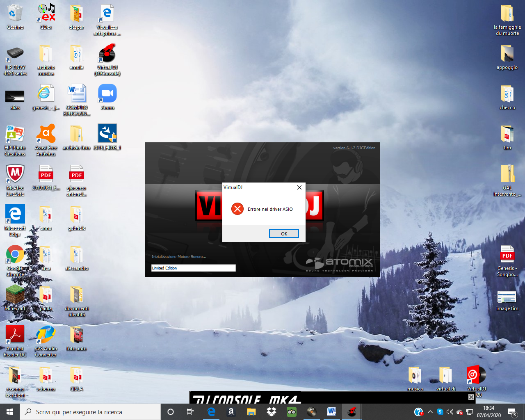Viewport: 525px width, 420px height.
Task: Launch Zoom from the desktop
Action: pos(107,98)
